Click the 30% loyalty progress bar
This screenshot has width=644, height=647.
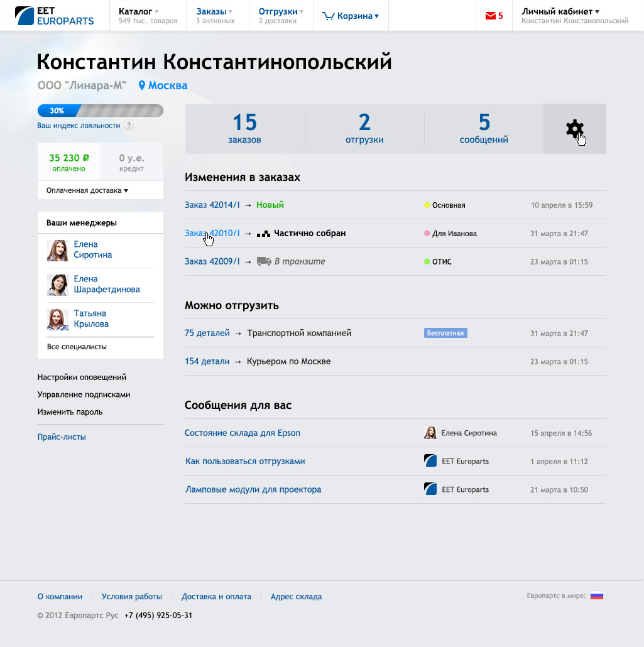coord(101,111)
